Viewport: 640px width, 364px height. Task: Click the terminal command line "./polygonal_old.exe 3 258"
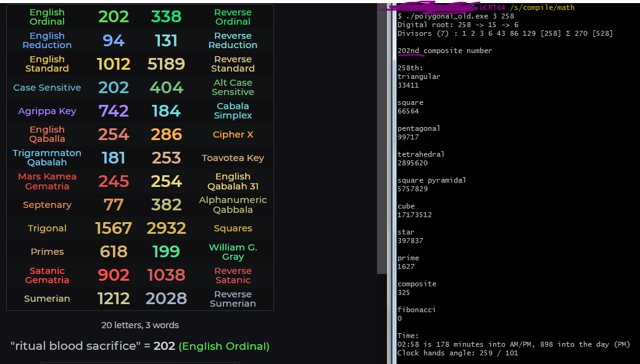point(460,16)
